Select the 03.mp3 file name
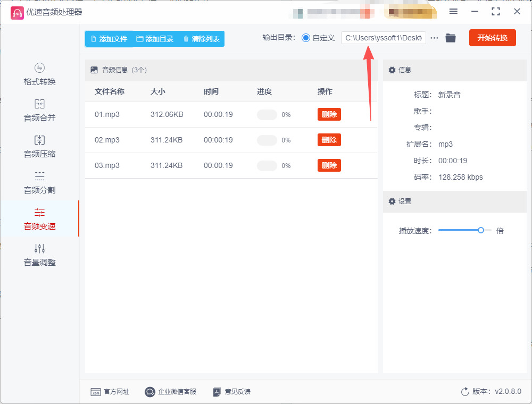The image size is (532, 404). [107, 165]
